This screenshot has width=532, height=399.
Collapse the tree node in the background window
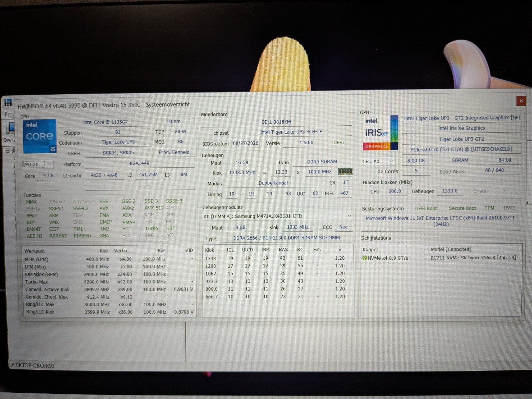tap(8, 150)
